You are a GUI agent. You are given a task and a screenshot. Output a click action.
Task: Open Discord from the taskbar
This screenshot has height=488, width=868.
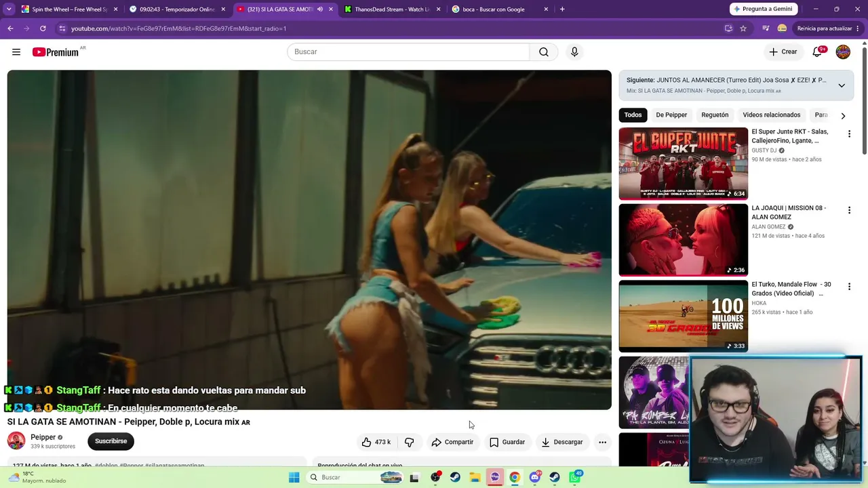point(535,477)
